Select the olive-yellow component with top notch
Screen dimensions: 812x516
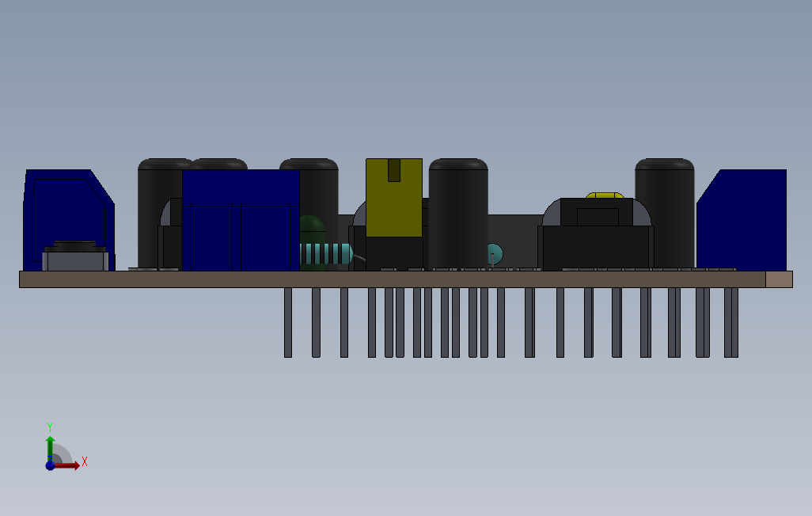click(x=394, y=198)
